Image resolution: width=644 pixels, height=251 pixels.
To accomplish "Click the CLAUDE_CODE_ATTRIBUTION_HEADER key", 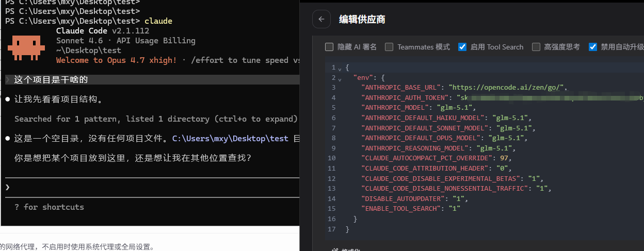I will pos(425,168).
